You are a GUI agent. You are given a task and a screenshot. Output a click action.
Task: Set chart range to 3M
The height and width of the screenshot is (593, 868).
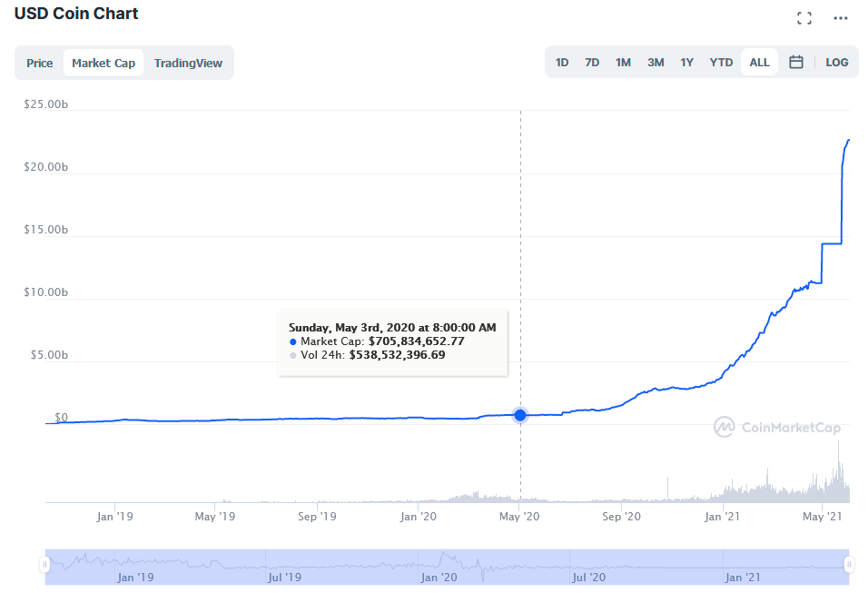point(656,63)
